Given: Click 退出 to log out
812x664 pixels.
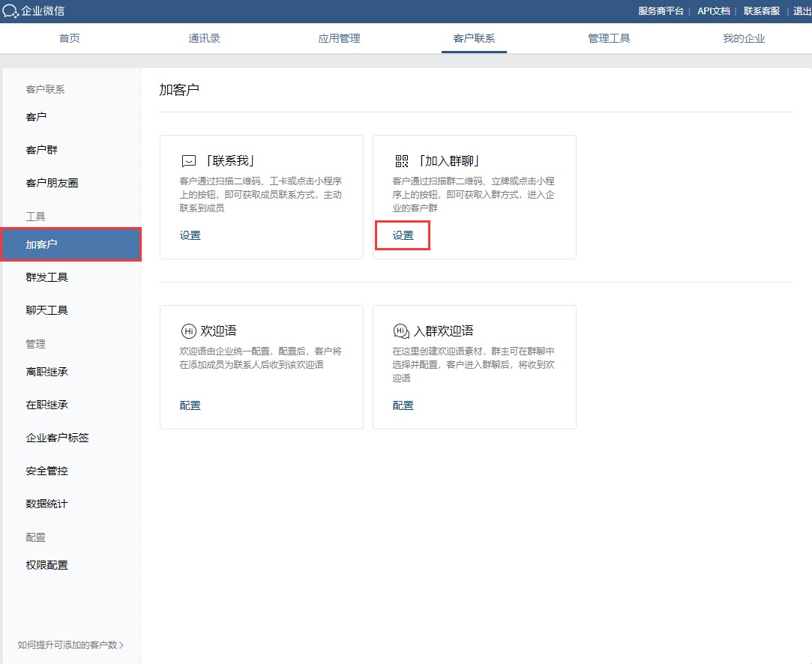Looking at the screenshot, I should coord(802,11).
